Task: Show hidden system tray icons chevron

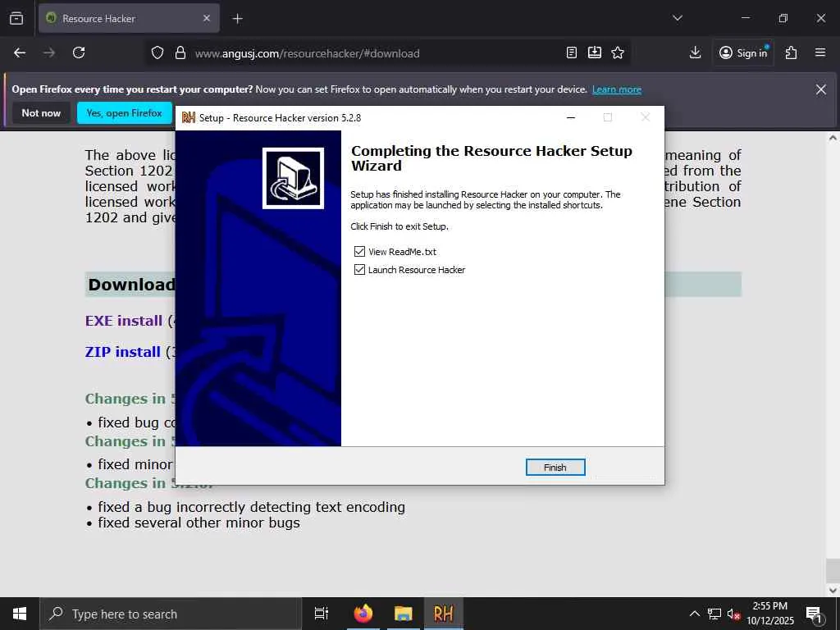Action: click(694, 614)
